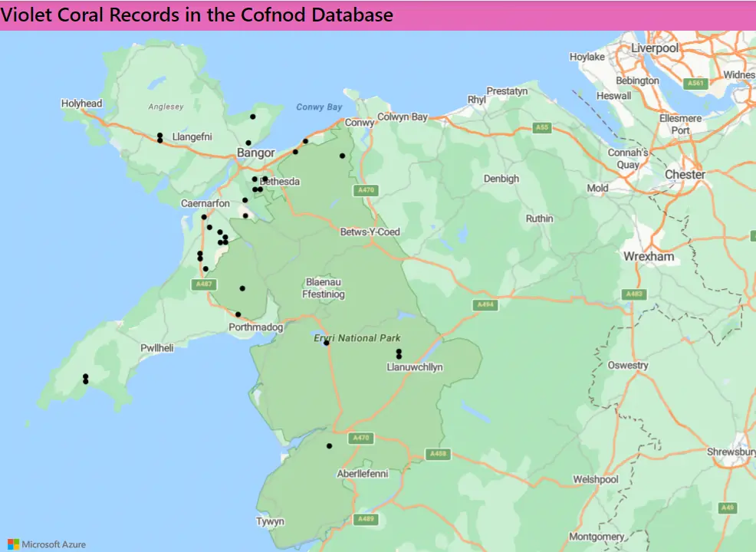Select the record dot below Eryri National Park label
The height and width of the screenshot is (552, 756).
326,343
